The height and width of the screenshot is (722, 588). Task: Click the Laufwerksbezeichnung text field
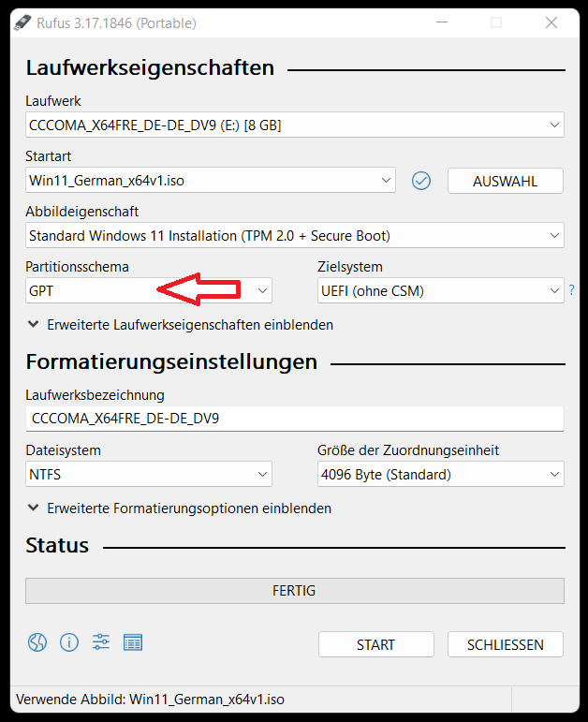pos(295,419)
